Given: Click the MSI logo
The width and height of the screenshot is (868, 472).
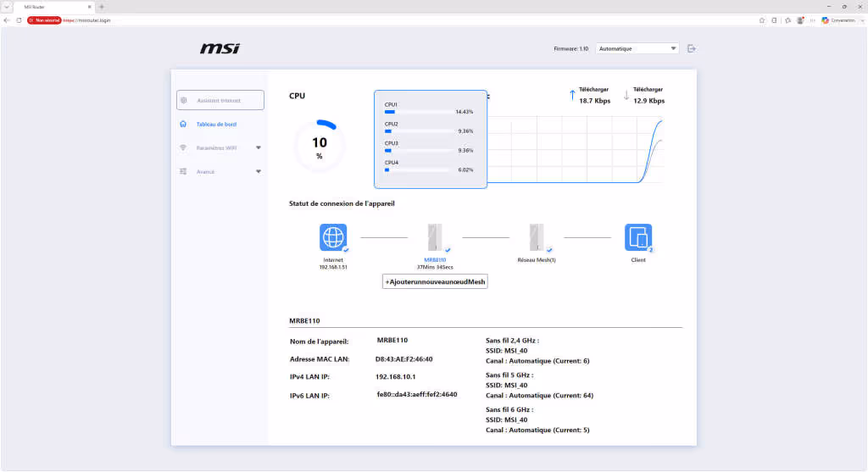Looking at the screenshot, I should coord(220,48).
